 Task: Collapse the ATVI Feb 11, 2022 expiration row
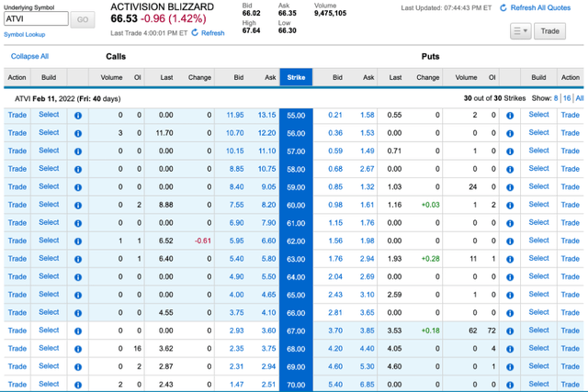tap(67, 99)
